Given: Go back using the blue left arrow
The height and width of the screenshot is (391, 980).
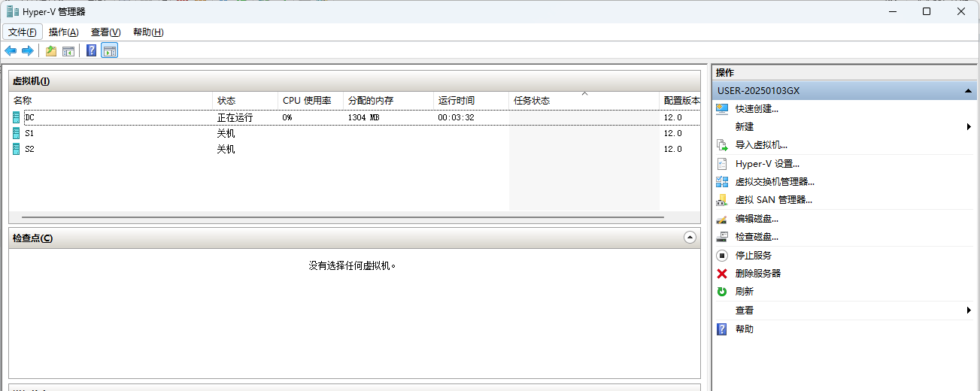Looking at the screenshot, I should pyautogui.click(x=11, y=50).
